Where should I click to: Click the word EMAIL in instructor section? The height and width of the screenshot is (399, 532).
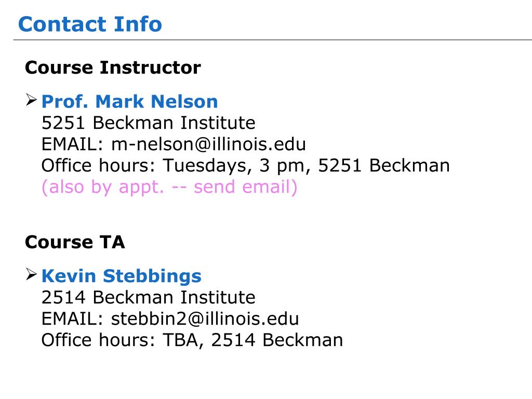(72, 144)
